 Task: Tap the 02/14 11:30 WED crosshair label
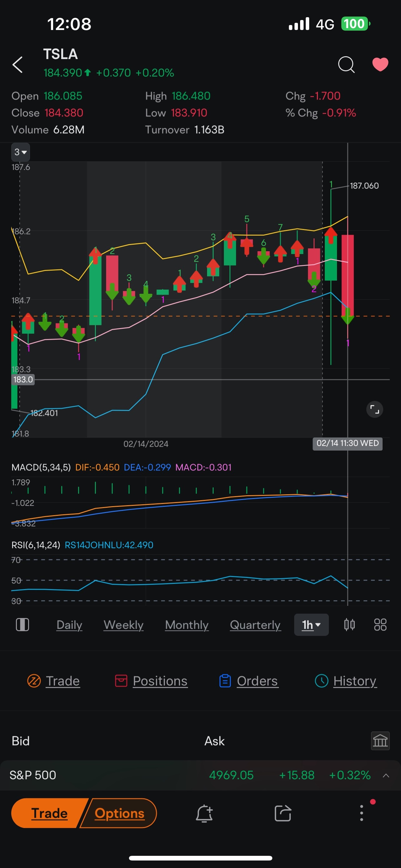(348, 443)
